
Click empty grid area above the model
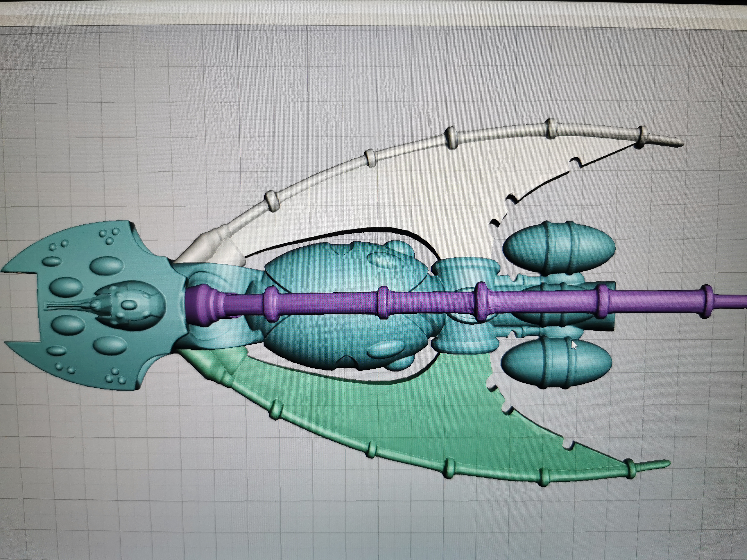point(338,68)
